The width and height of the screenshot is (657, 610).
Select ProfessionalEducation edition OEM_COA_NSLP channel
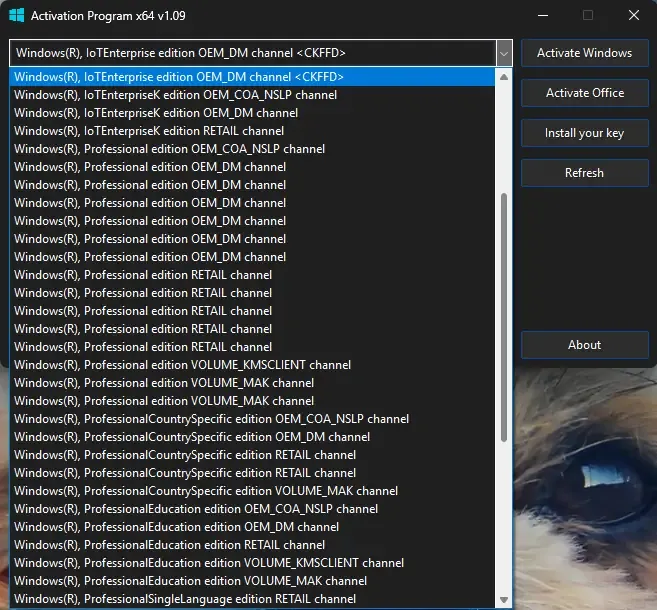pos(252,509)
